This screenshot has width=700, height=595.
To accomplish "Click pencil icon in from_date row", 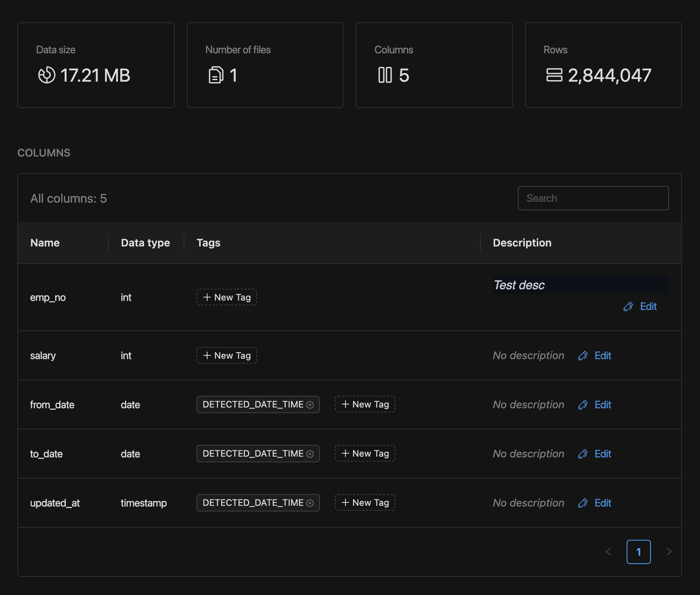I will click(583, 405).
